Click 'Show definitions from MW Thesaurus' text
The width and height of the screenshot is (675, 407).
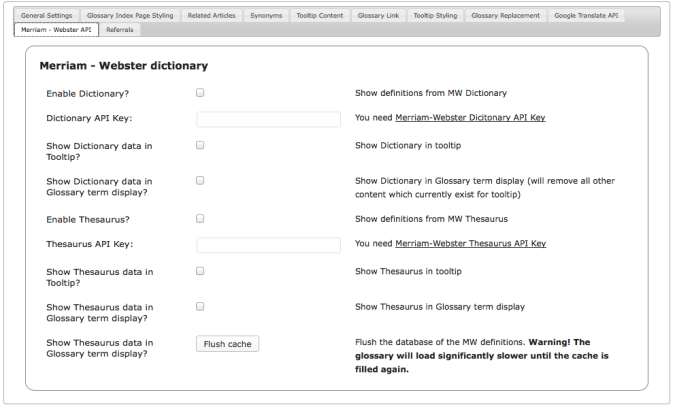tap(431, 219)
